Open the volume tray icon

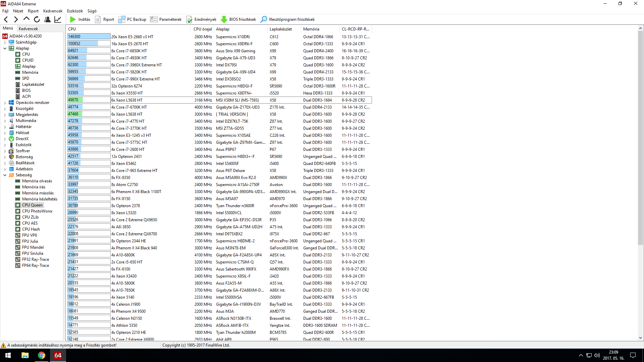(597, 355)
